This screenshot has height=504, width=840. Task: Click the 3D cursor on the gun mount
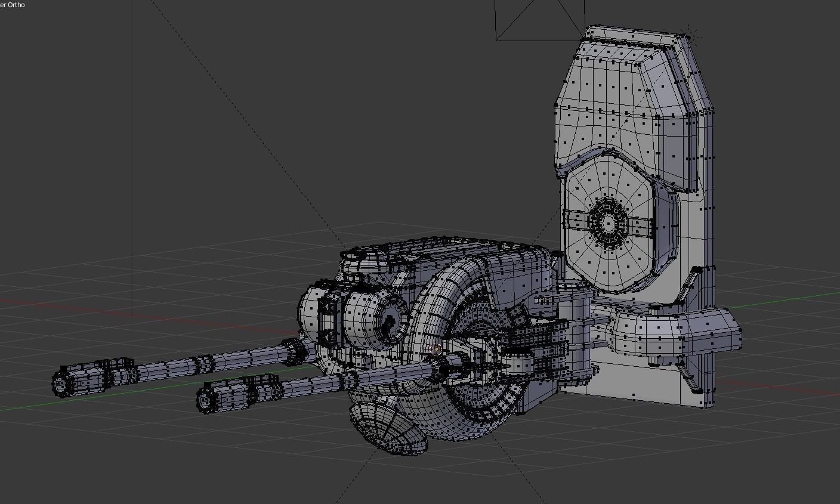pos(437,349)
